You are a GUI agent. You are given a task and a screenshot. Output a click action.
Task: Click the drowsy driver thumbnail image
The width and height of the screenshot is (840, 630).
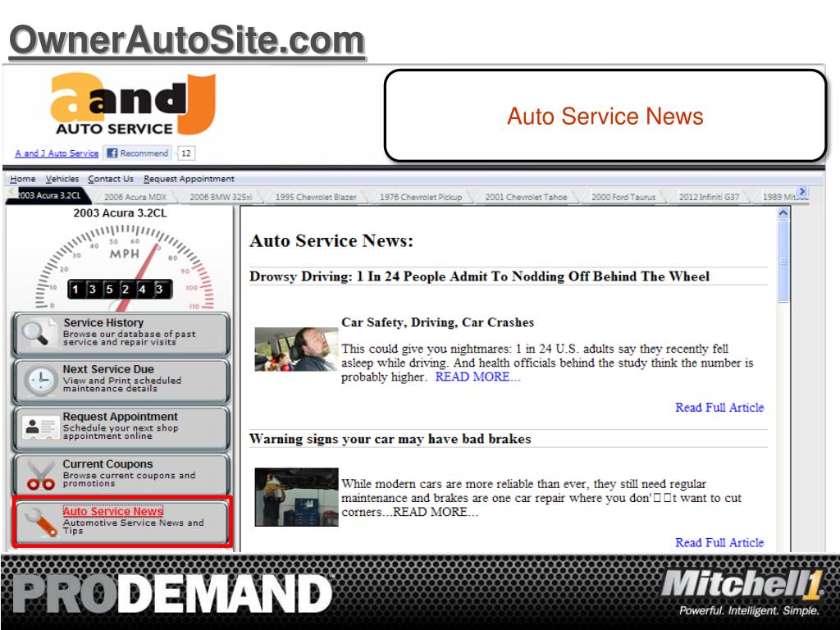[296, 349]
